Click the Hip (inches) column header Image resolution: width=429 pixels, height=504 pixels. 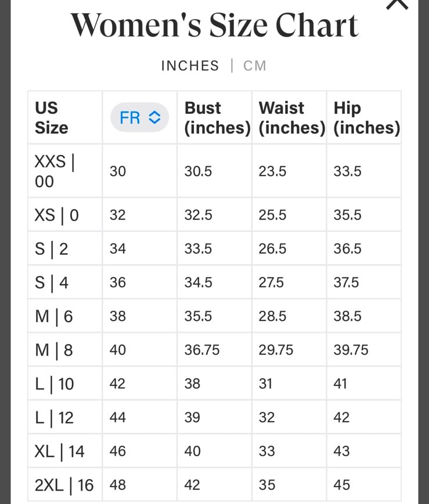pyautogui.click(x=364, y=118)
